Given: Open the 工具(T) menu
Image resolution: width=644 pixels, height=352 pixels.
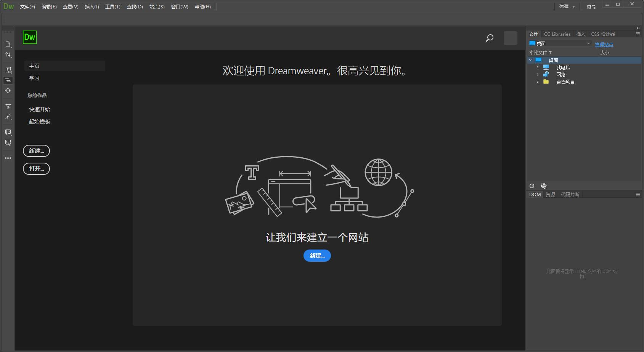Looking at the screenshot, I should (x=113, y=7).
